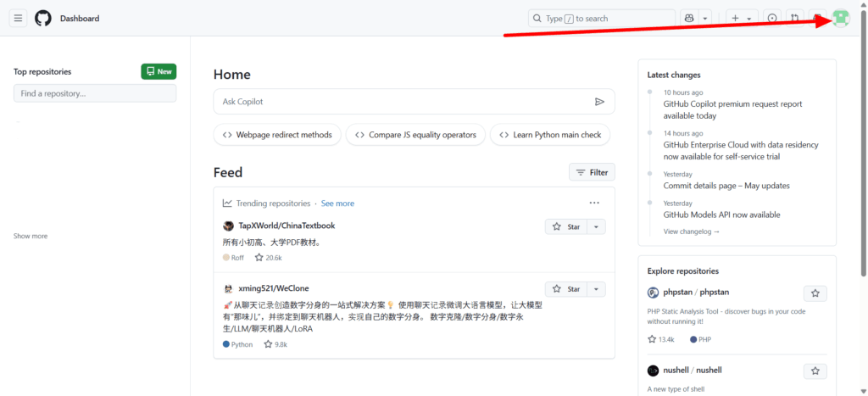The image size is (868, 396).
Task: Click the 'Home' heading
Action: point(232,75)
